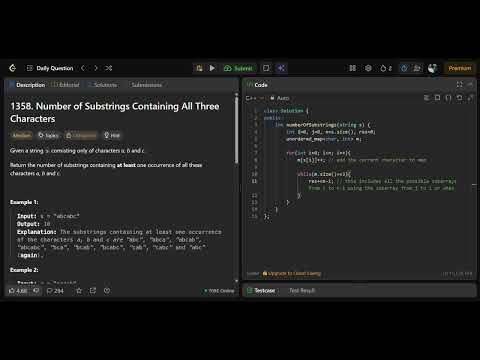480x360 pixels.
Task: Maximize the code panel with fullscreen icon
Action: pos(459,85)
